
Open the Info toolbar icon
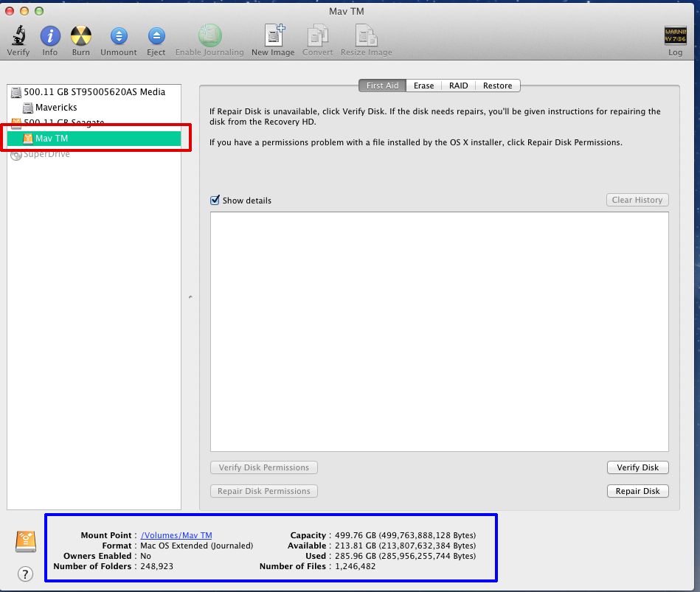coord(50,35)
